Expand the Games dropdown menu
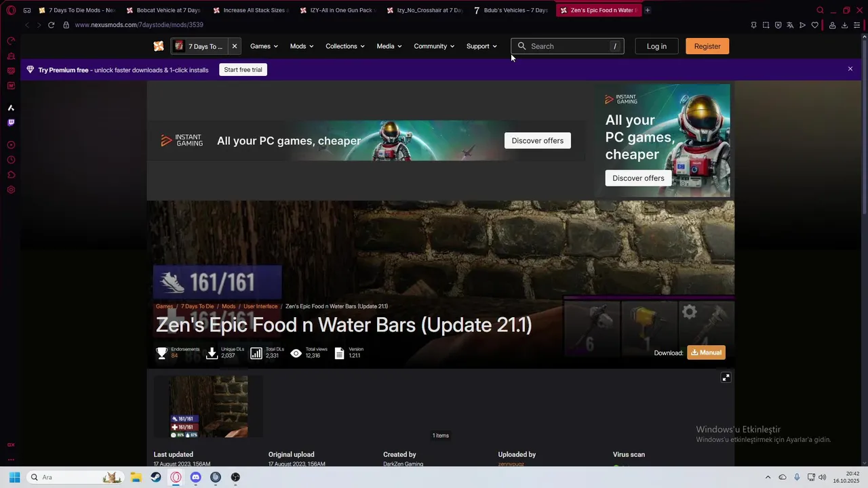 [x=264, y=46]
